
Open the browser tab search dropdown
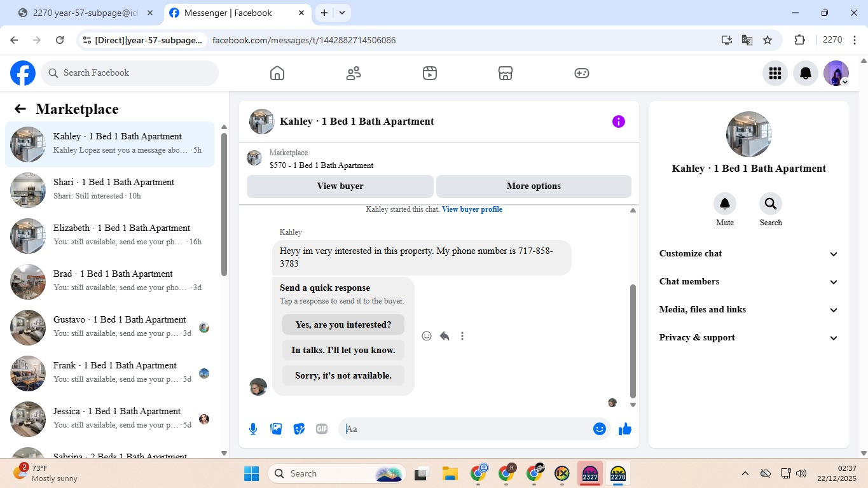pos(342,13)
